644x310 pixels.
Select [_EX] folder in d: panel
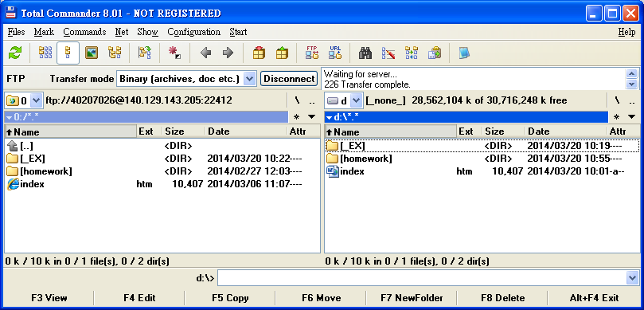(482, 146)
